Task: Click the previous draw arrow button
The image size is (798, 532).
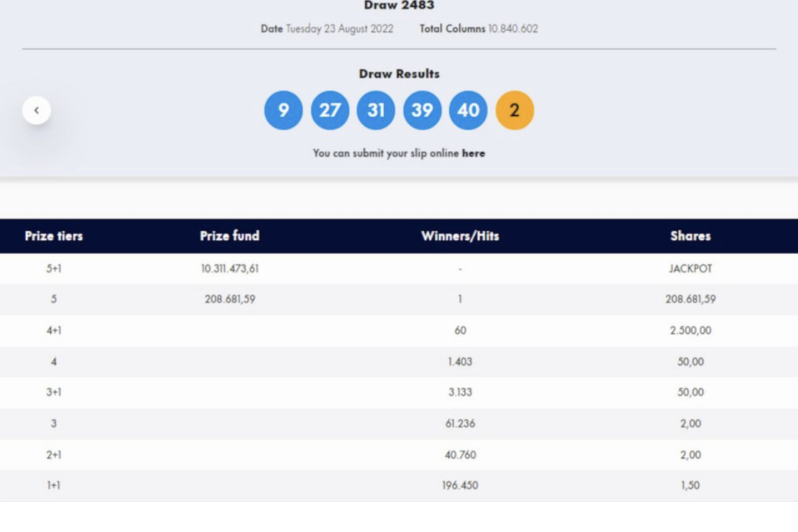Action: 37,110
